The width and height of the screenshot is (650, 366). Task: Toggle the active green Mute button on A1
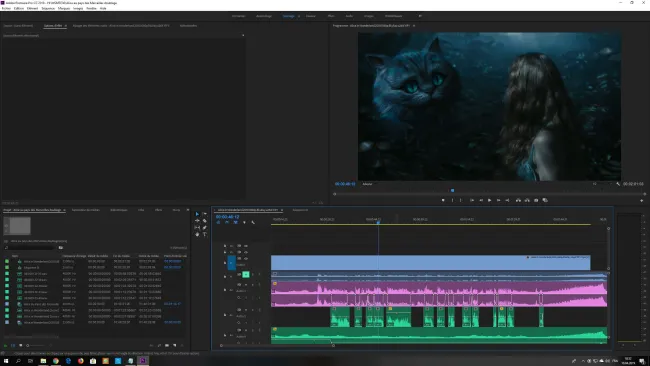coord(246,274)
